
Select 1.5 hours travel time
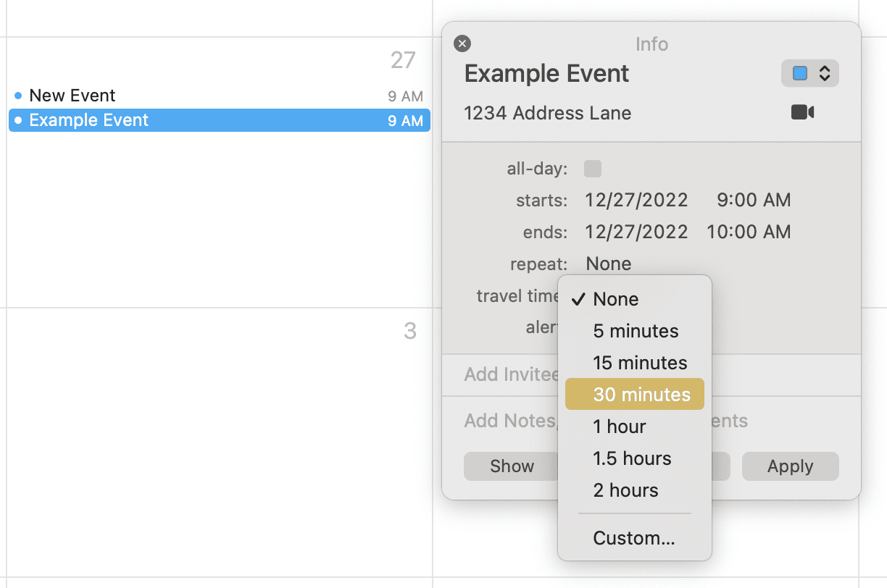[x=632, y=458]
